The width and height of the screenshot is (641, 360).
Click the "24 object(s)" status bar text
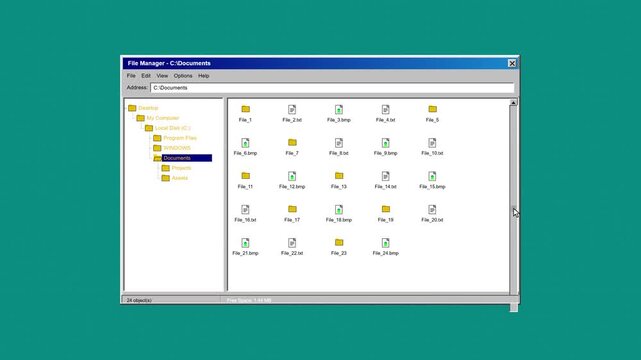tap(139, 300)
